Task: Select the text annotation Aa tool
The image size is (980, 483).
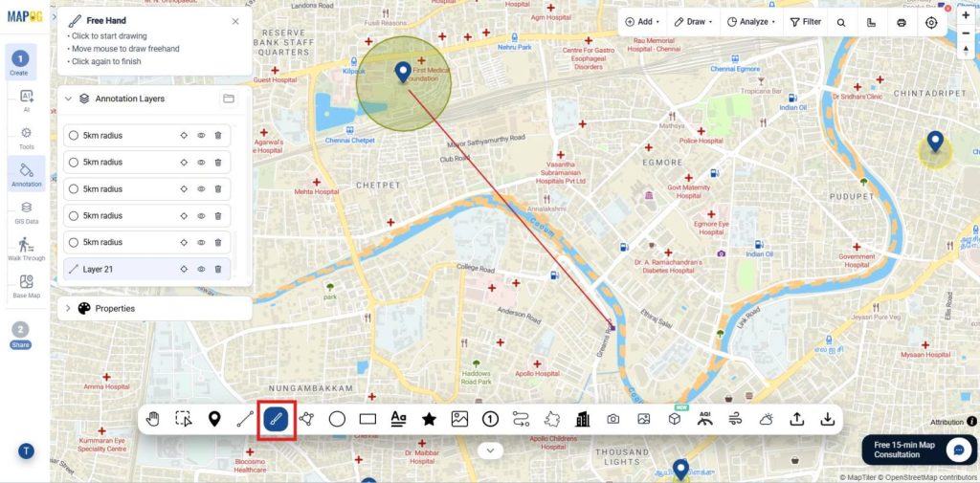Action: [398, 419]
